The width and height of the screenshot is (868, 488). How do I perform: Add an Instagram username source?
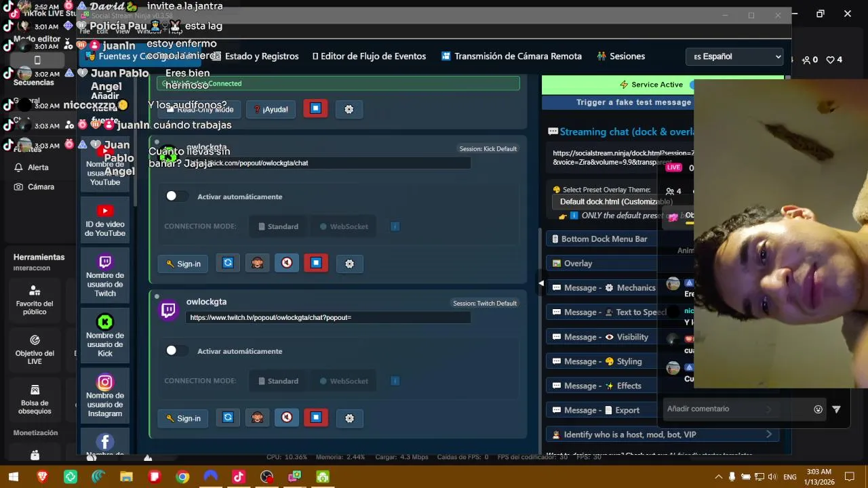click(105, 395)
